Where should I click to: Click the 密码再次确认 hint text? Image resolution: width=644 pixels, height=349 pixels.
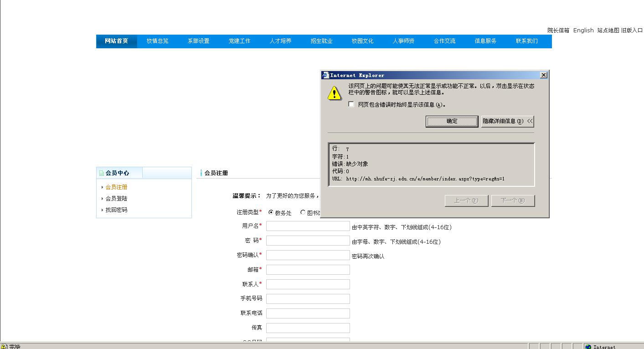tap(368, 257)
